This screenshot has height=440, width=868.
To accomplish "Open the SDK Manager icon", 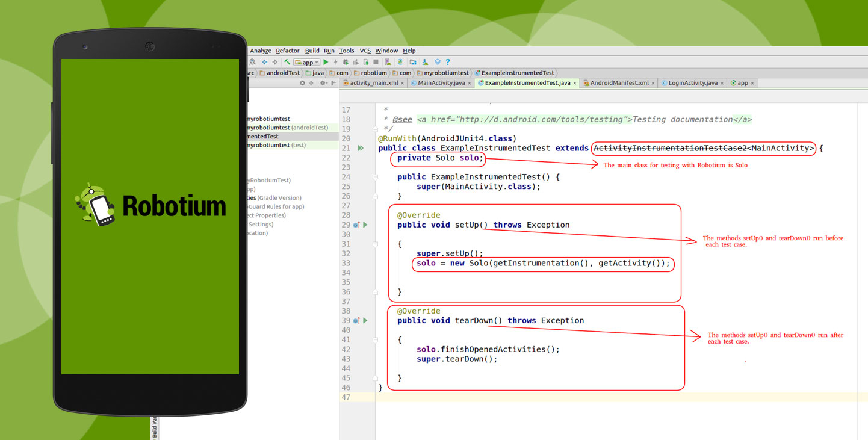I will pyautogui.click(x=425, y=62).
